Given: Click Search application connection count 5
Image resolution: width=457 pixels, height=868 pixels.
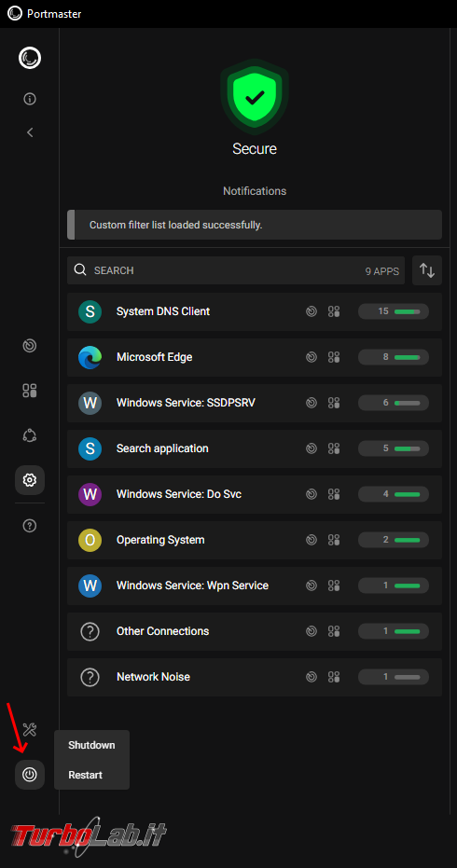Looking at the screenshot, I should [x=394, y=448].
